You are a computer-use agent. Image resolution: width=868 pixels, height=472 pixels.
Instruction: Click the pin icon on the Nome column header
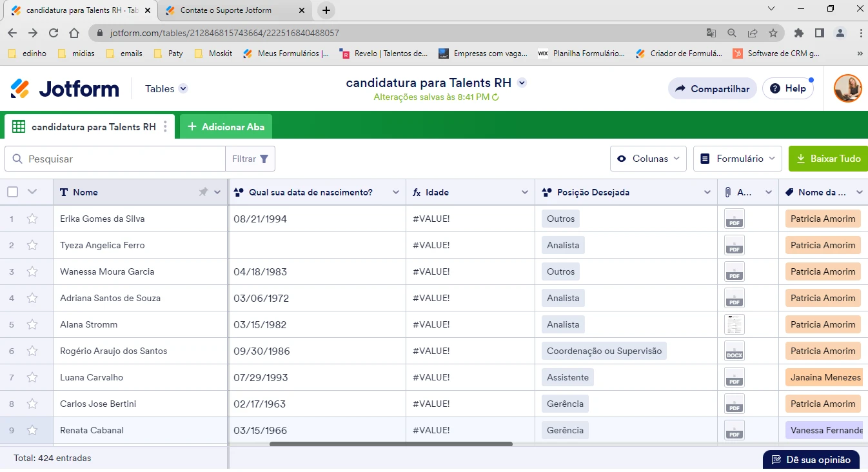coord(204,192)
